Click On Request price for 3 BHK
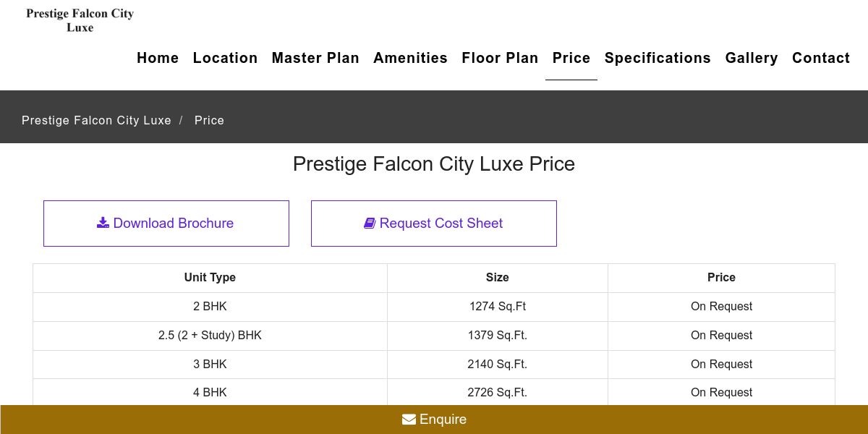This screenshot has height=434, width=868. coord(721,365)
